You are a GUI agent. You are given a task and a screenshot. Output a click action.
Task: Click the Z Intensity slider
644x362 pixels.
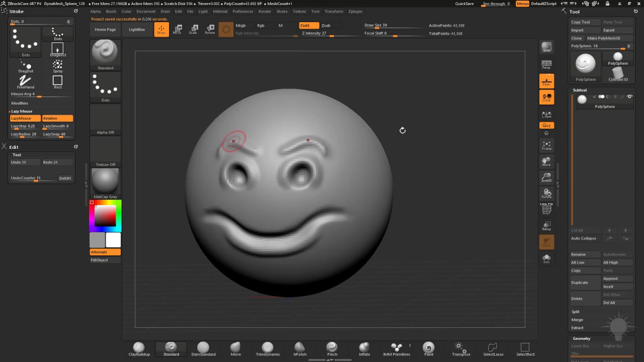pos(331,34)
